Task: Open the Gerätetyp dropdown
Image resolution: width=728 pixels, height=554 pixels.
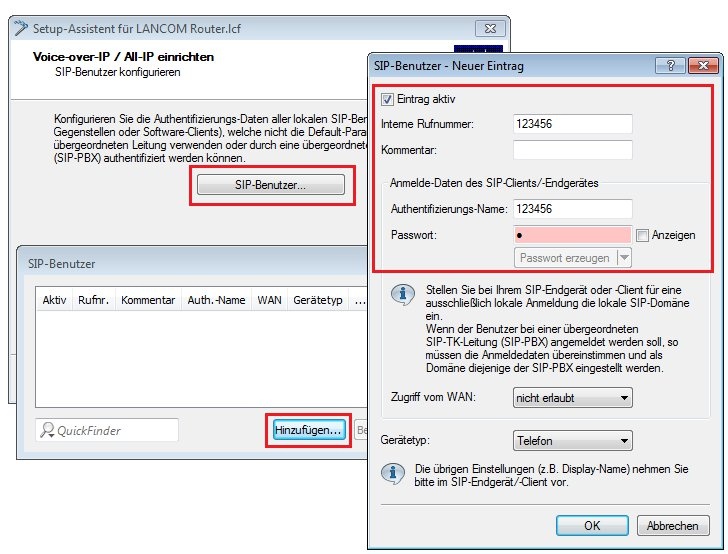Action: click(572, 440)
